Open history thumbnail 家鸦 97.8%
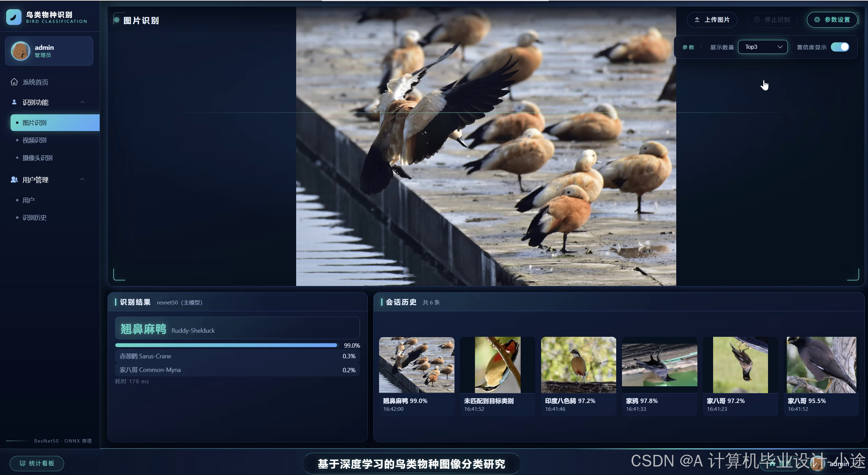Screen dimensions: 868x475 tap(660, 376)
